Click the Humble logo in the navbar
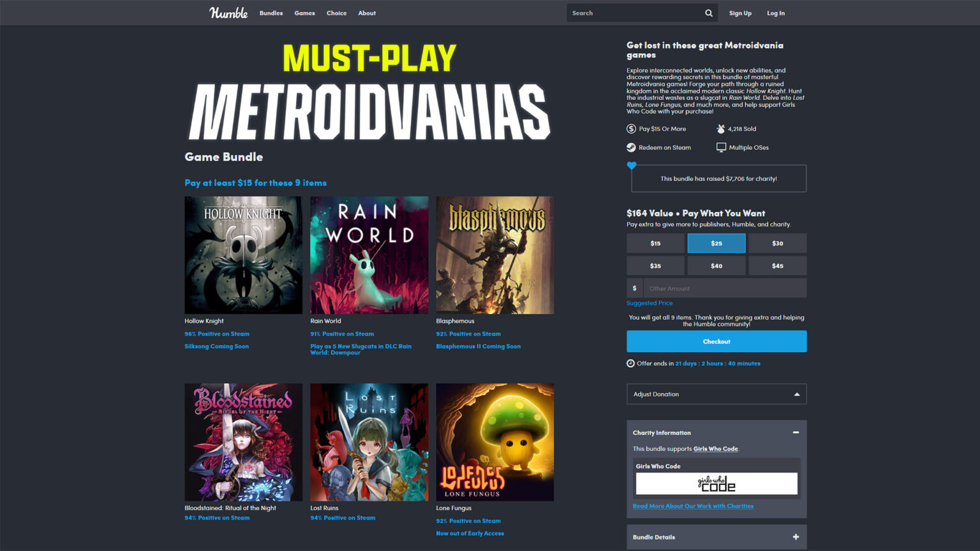This screenshot has width=980, height=551. tap(228, 13)
